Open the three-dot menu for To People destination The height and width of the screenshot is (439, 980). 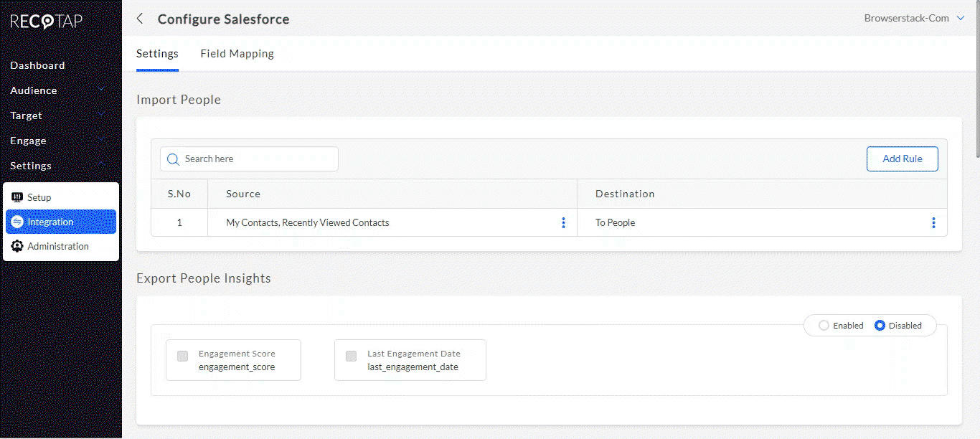(x=933, y=222)
